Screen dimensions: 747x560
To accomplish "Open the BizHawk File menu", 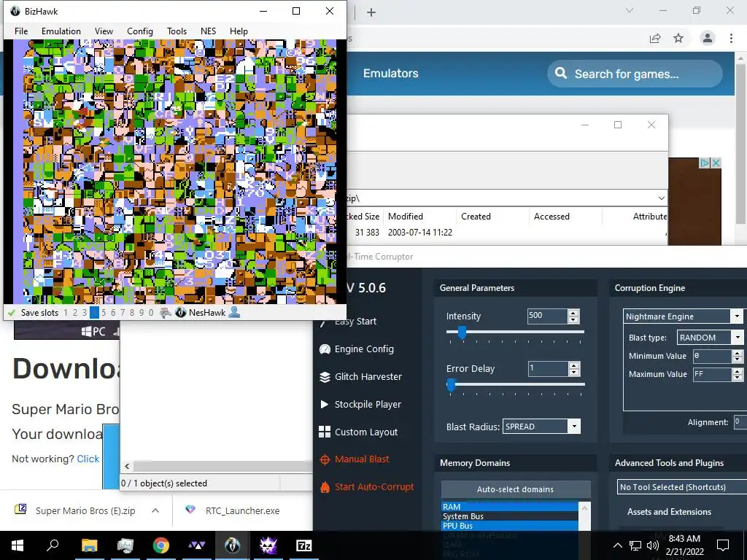I will pyautogui.click(x=21, y=31).
